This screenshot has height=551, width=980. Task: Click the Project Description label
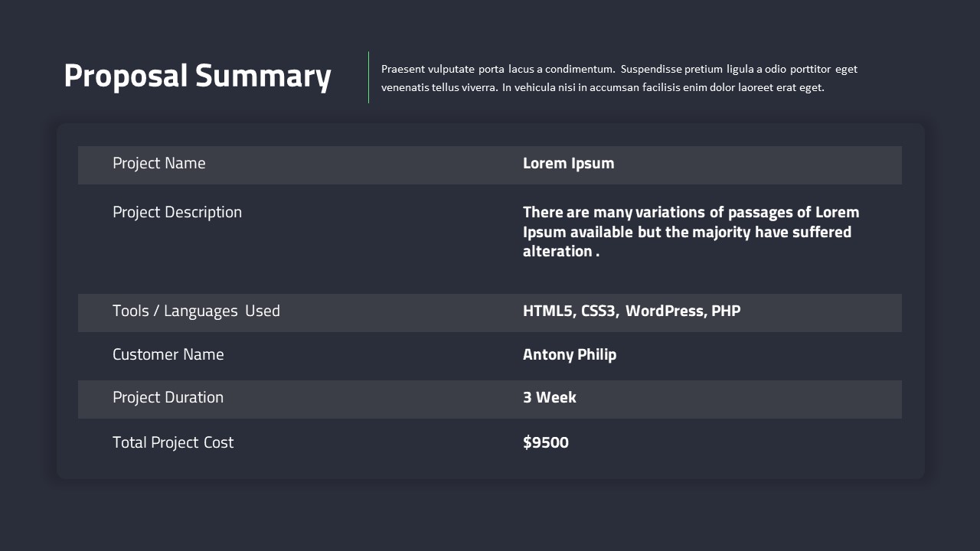coord(177,212)
